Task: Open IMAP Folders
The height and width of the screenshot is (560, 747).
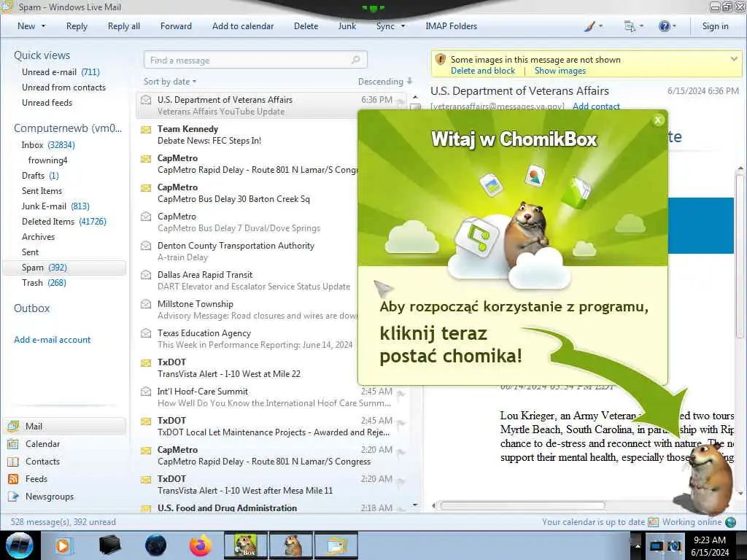Action: (x=451, y=26)
